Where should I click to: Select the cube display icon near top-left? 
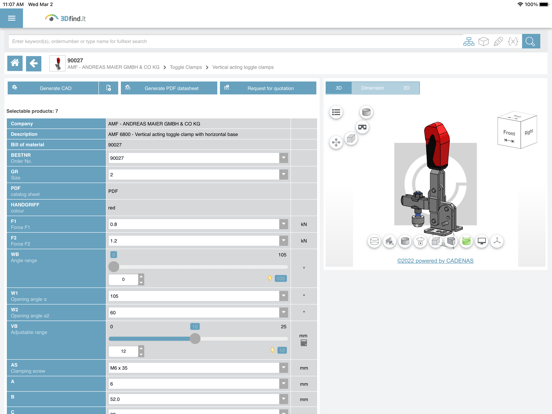[351, 139]
